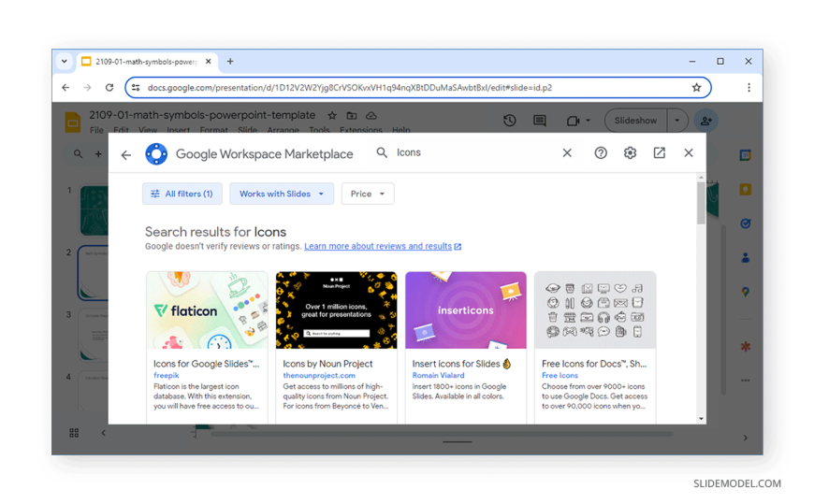The image size is (814, 504).
Task: Open Google Maps side panel
Action: [x=745, y=292]
